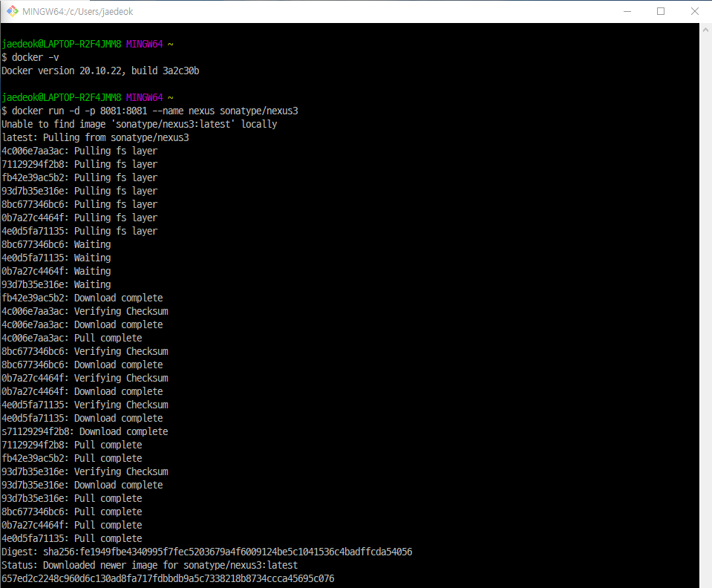Click '93d7b35e316e: Pull complete' line
The width and height of the screenshot is (712, 588).
pos(72,499)
